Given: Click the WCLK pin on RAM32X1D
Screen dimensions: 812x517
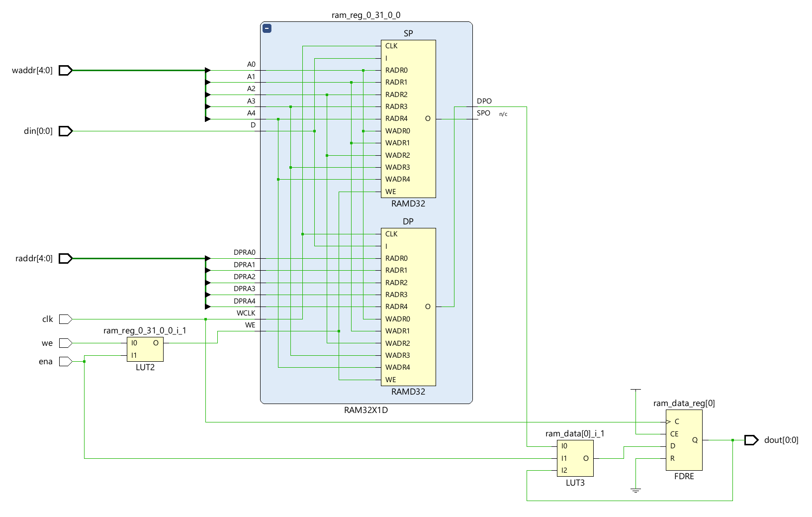Looking at the screenshot, I should (x=246, y=313).
